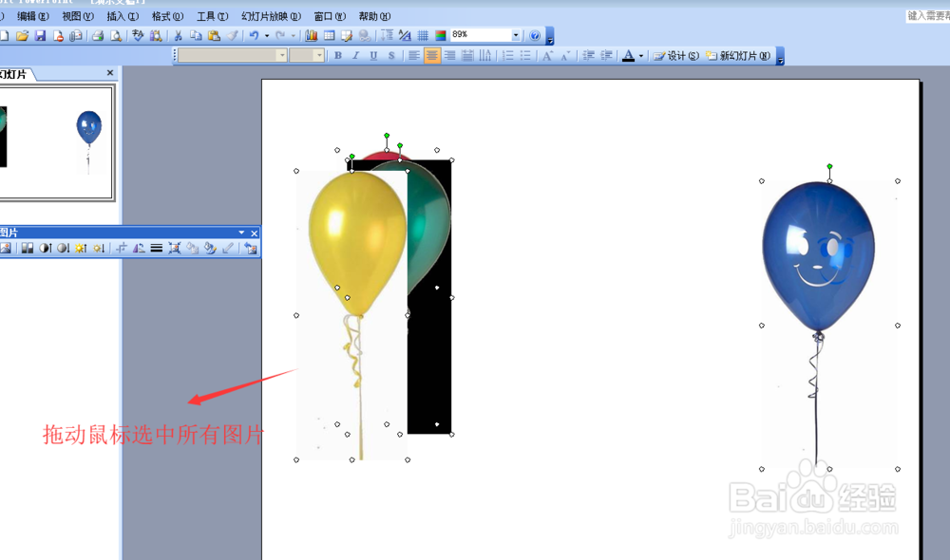Paste with the clipboard icon
Viewport: 950px width, 560px height.
click(214, 36)
